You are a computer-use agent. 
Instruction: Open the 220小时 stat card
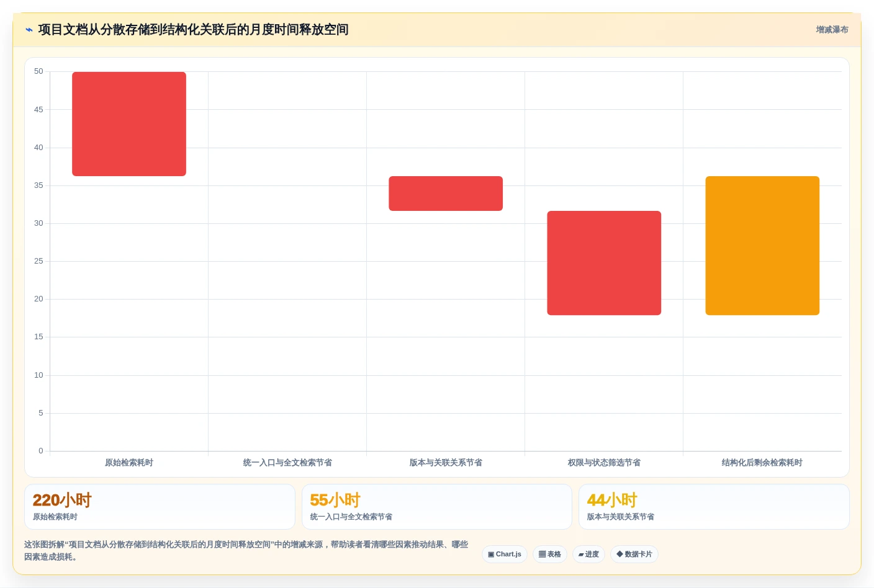coord(160,507)
